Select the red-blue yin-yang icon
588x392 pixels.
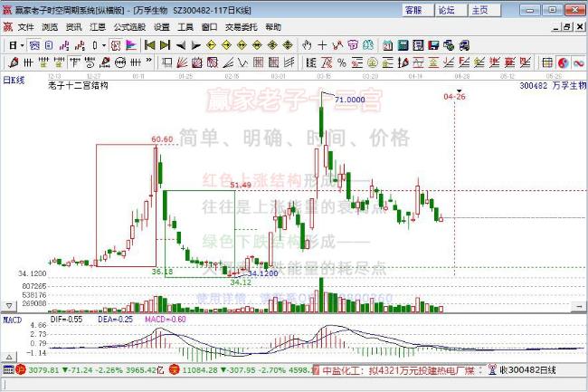tap(563, 62)
